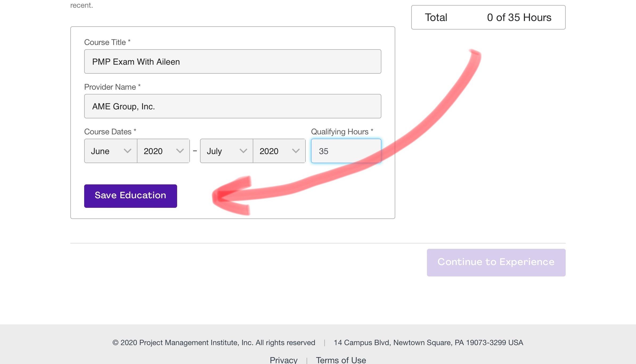Click Continue to Experience button

(x=496, y=262)
